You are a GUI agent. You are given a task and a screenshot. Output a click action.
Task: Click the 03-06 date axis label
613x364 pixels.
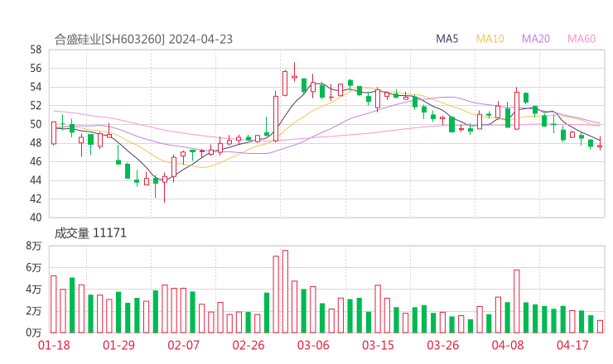313,345
